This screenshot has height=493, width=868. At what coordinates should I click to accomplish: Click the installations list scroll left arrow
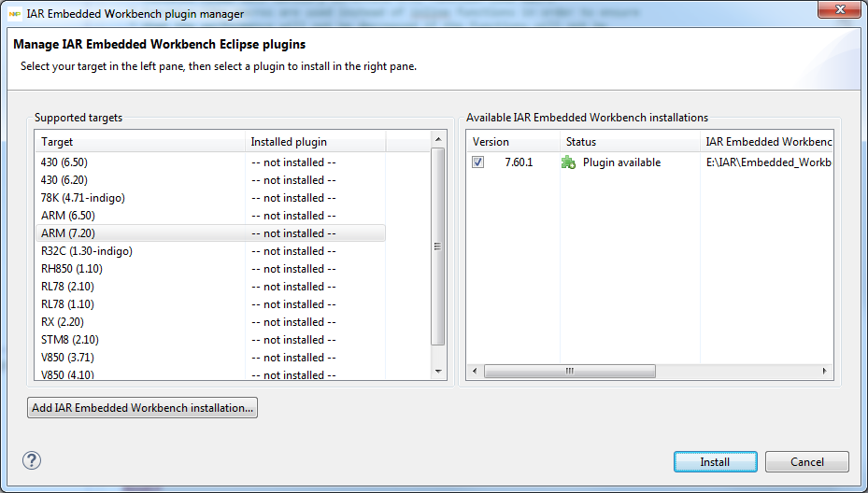pos(475,371)
